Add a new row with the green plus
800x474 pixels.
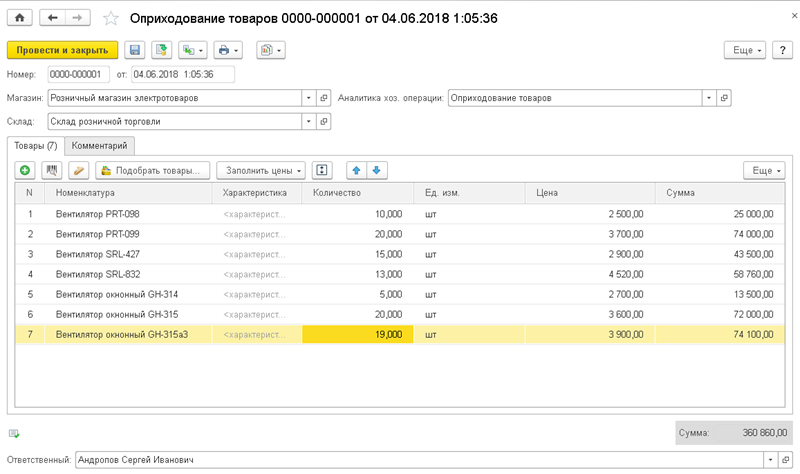[x=24, y=170]
